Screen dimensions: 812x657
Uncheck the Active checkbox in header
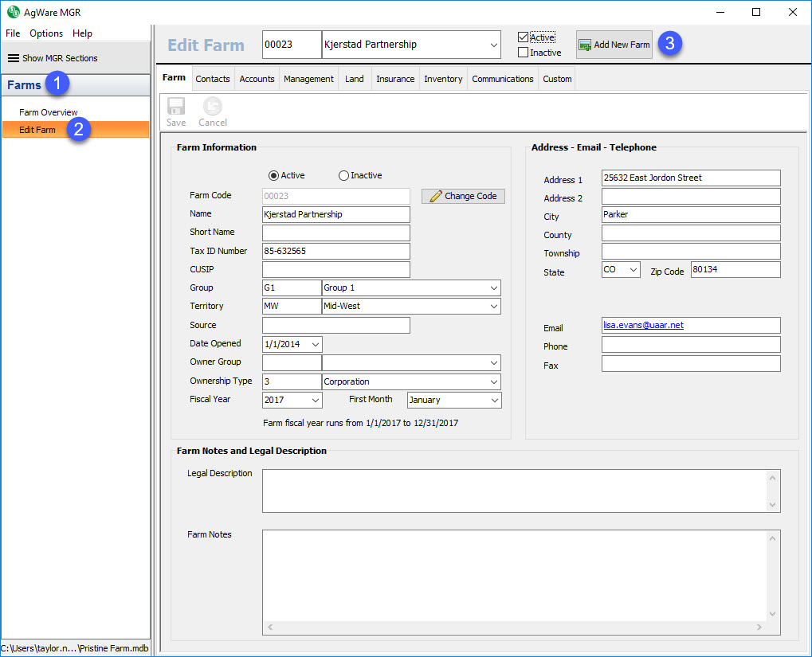(523, 37)
